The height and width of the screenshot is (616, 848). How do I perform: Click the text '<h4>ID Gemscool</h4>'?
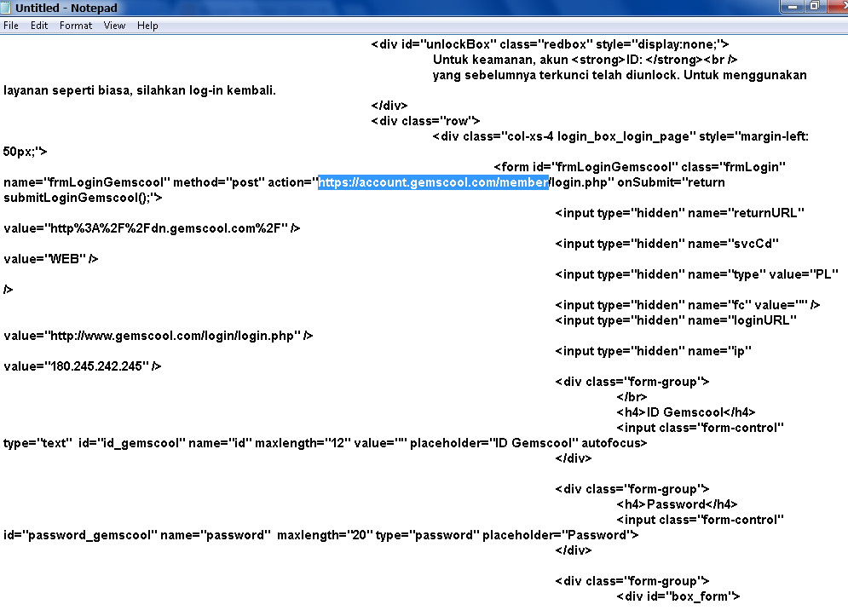[x=686, y=412]
